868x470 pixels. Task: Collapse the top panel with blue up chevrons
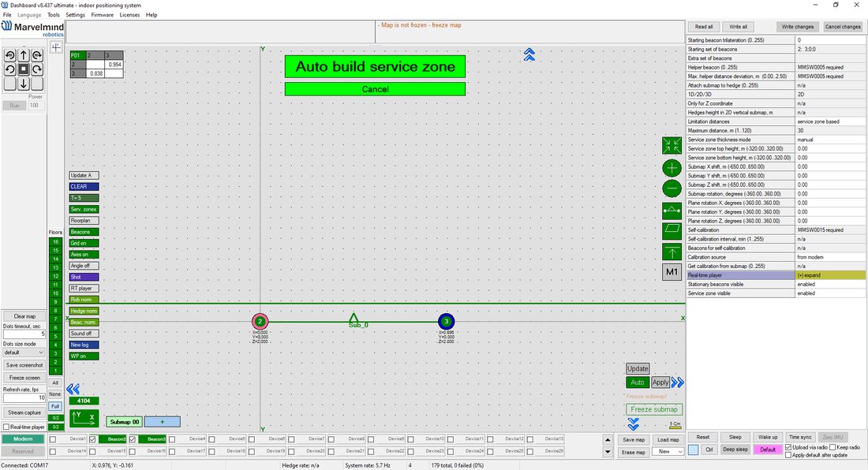coord(529,54)
